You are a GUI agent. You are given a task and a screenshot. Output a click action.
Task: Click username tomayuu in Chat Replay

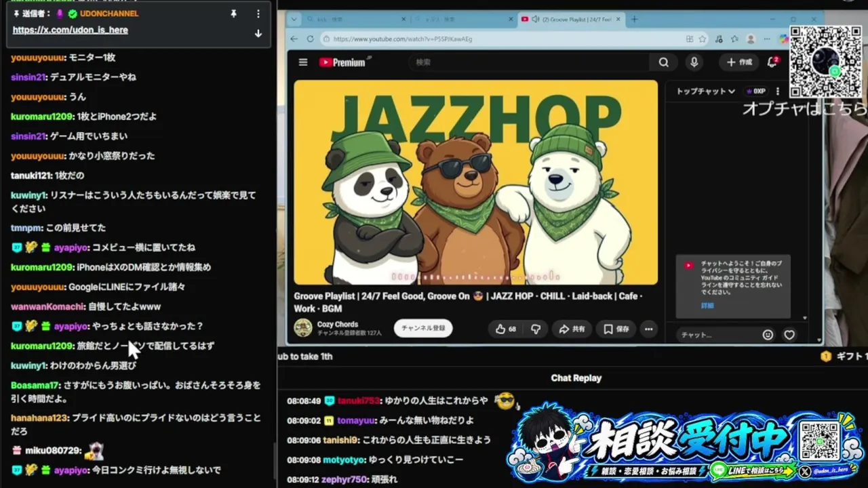click(x=355, y=420)
